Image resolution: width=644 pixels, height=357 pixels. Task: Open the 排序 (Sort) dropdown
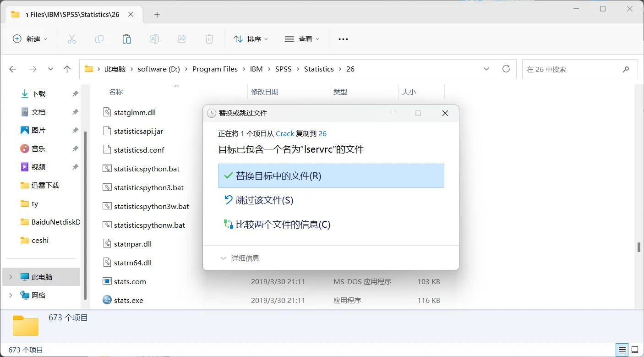click(251, 39)
